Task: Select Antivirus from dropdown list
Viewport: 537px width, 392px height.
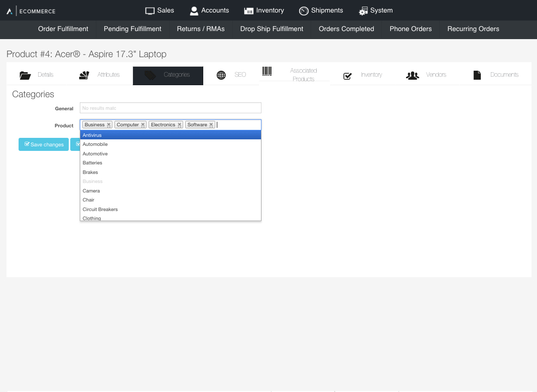Action: 171,135
